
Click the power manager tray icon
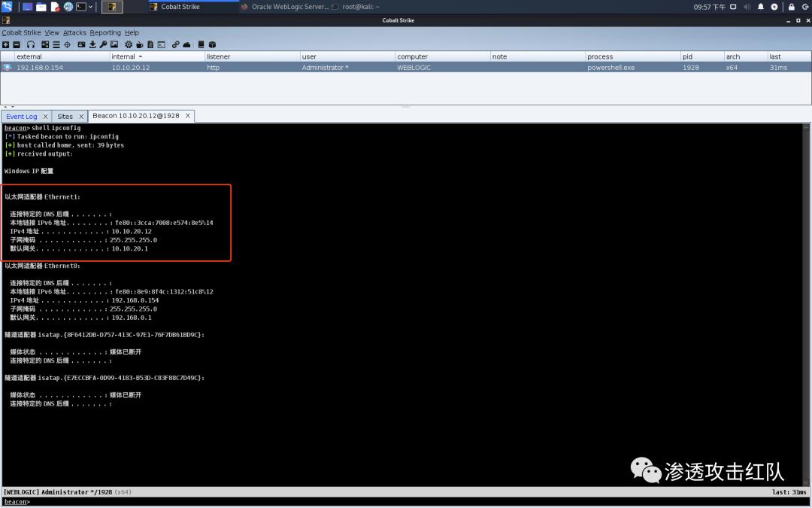point(774,7)
